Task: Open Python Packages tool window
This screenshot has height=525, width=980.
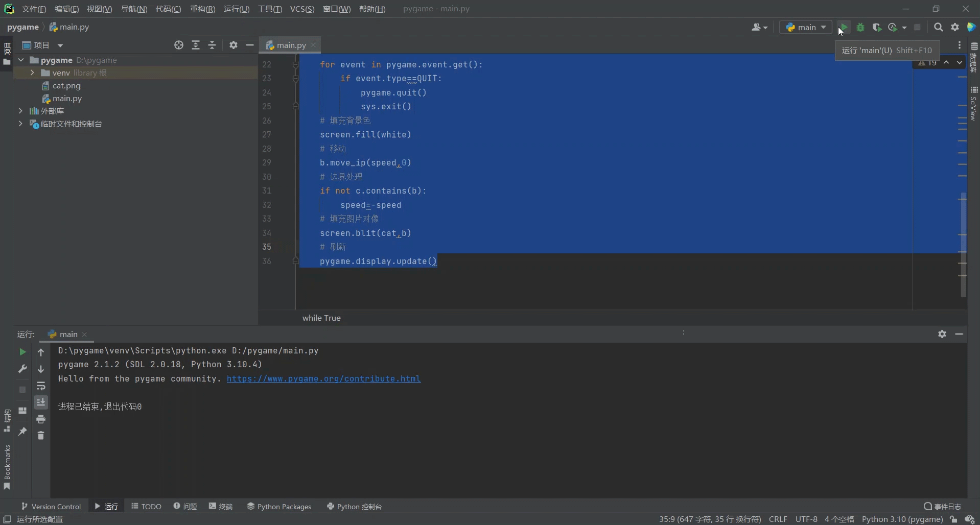Action: [x=279, y=506]
